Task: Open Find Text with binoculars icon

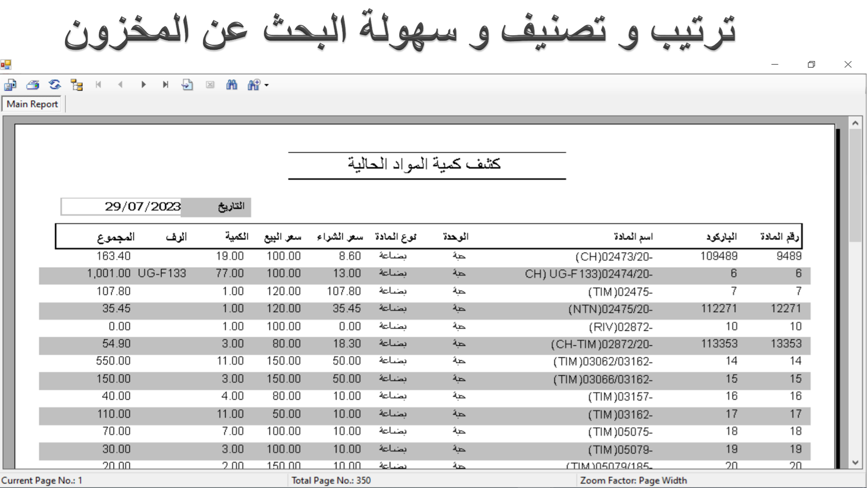Action: pos(231,84)
